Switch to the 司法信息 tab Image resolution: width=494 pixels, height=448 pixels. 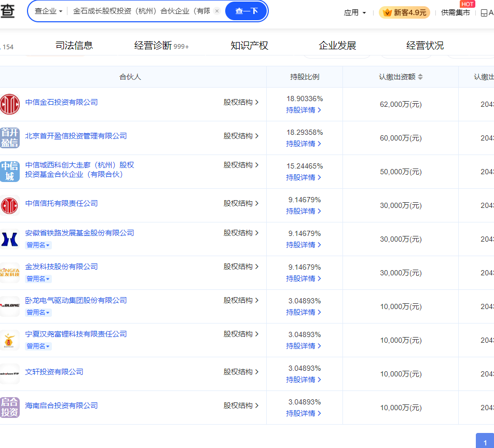(74, 45)
